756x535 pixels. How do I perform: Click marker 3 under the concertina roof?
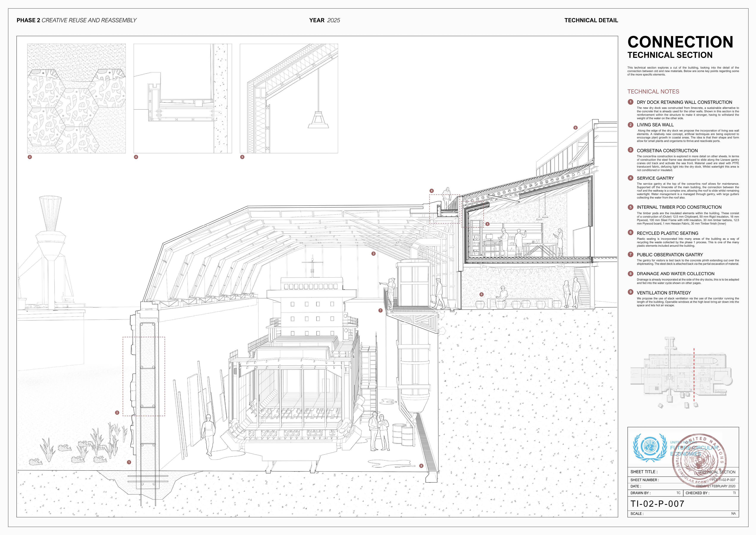coord(373,254)
